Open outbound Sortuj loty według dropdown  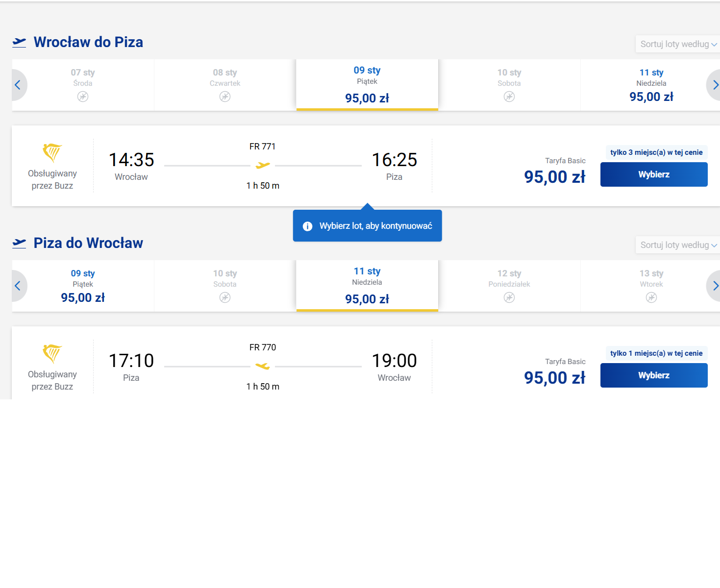(x=678, y=44)
